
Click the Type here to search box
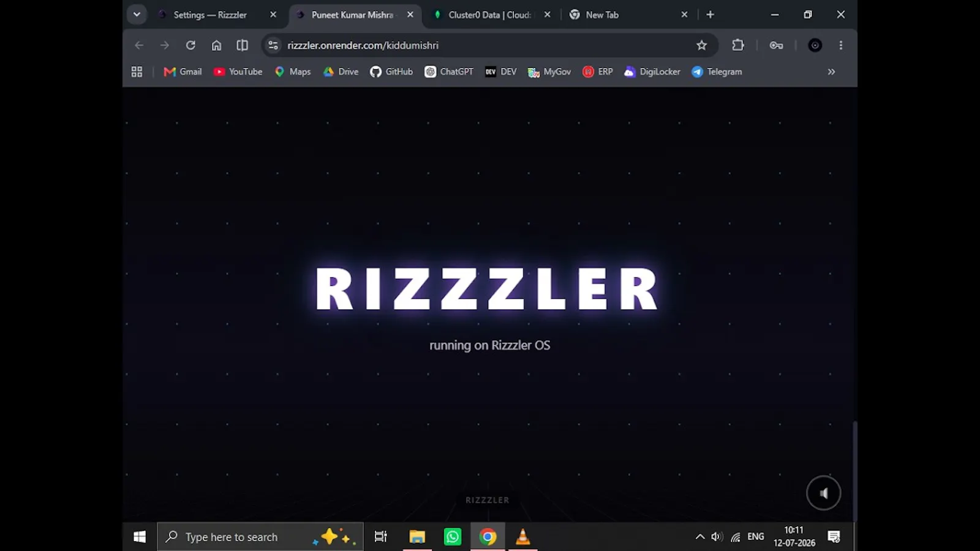pyautogui.click(x=260, y=537)
